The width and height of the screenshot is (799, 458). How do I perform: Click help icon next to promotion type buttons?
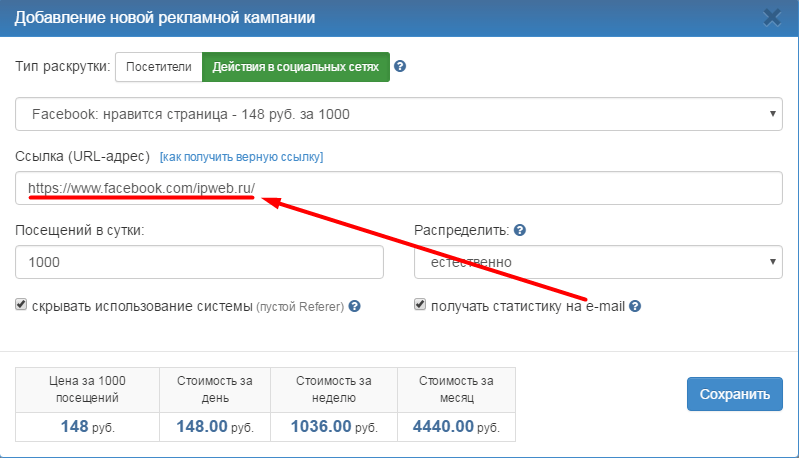point(400,67)
